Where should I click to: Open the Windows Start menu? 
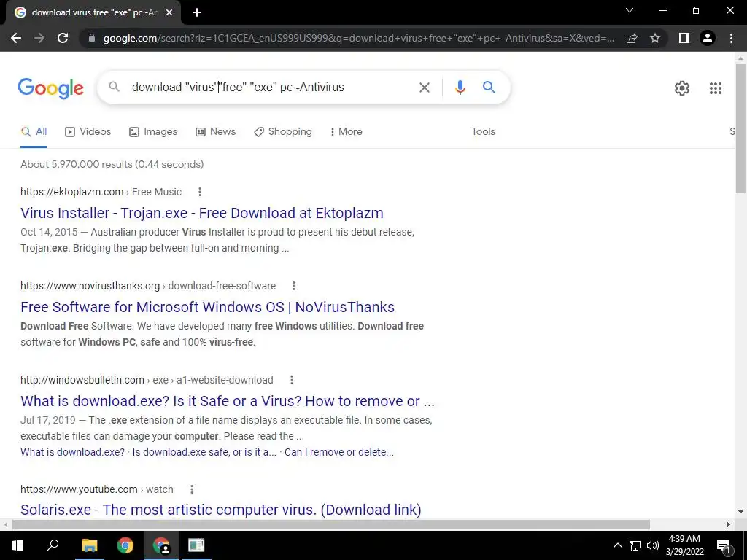18,545
